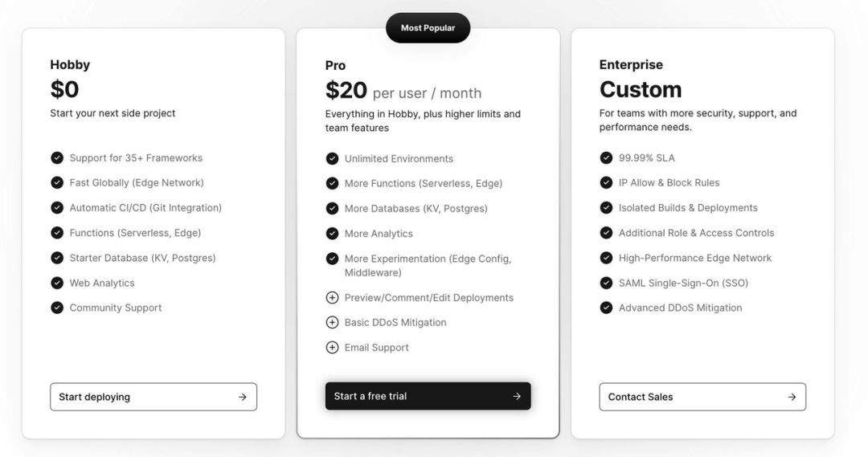Click checkmark icon next to Web Analytics
The height and width of the screenshot is (457, 868).
(x=57, y=283)
